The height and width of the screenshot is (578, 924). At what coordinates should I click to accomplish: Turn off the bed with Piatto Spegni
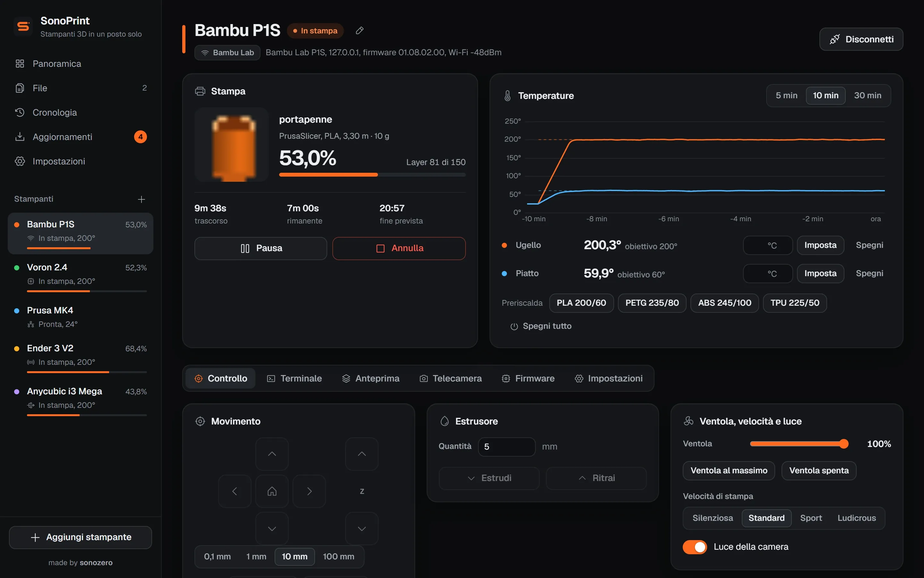tap(869, 274)
